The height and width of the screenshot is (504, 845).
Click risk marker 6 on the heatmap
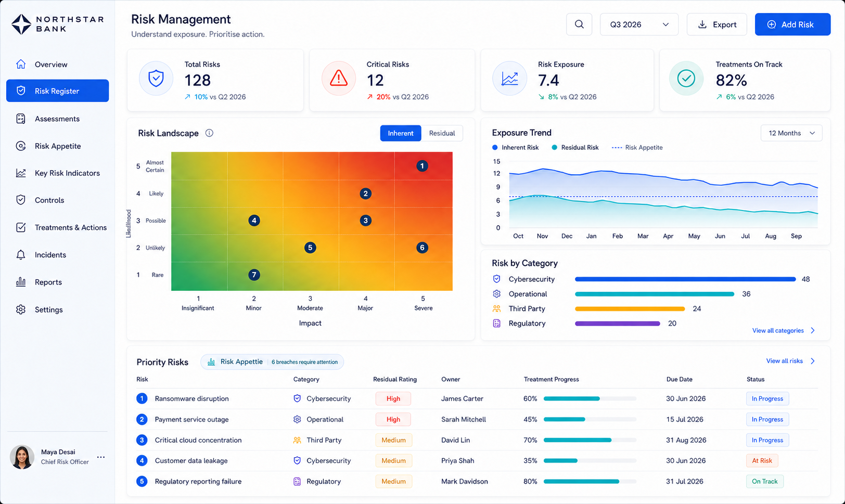coord(422,248)
